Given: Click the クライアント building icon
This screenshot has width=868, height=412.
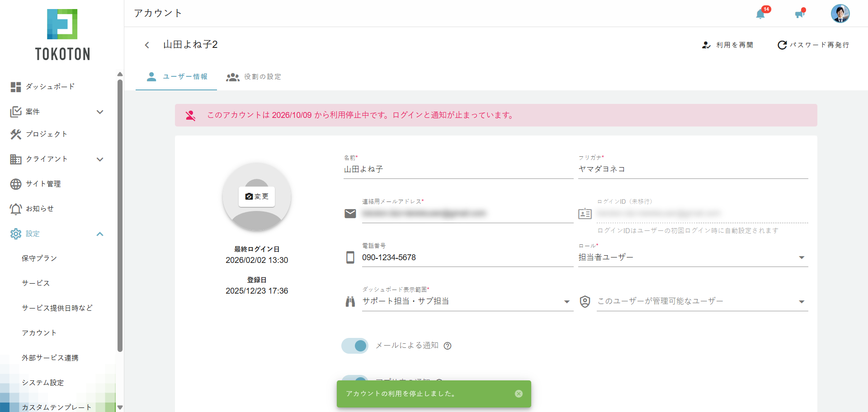Looking at the screenshot, I should [x=16, y=159].
